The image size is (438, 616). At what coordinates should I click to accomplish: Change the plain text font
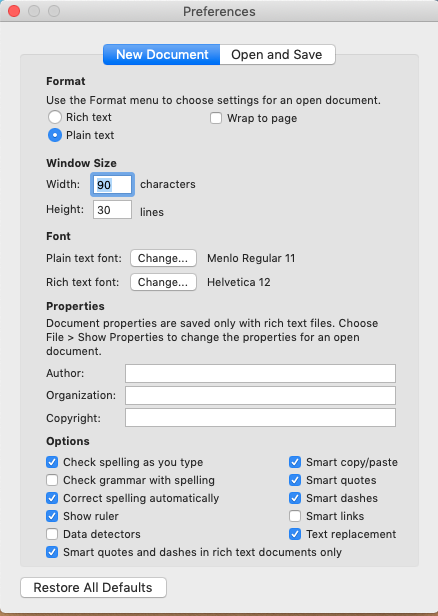click(x=163, y=258)
